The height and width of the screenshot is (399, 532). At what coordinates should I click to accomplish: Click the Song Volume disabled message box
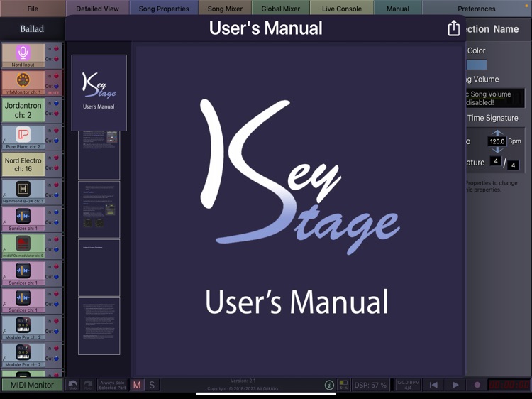pos(495,98)
